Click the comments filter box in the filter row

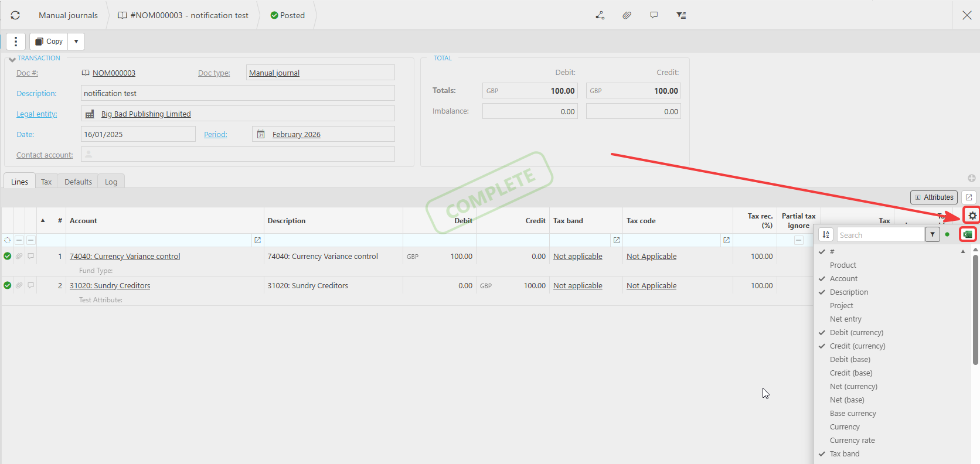(31, 240)
